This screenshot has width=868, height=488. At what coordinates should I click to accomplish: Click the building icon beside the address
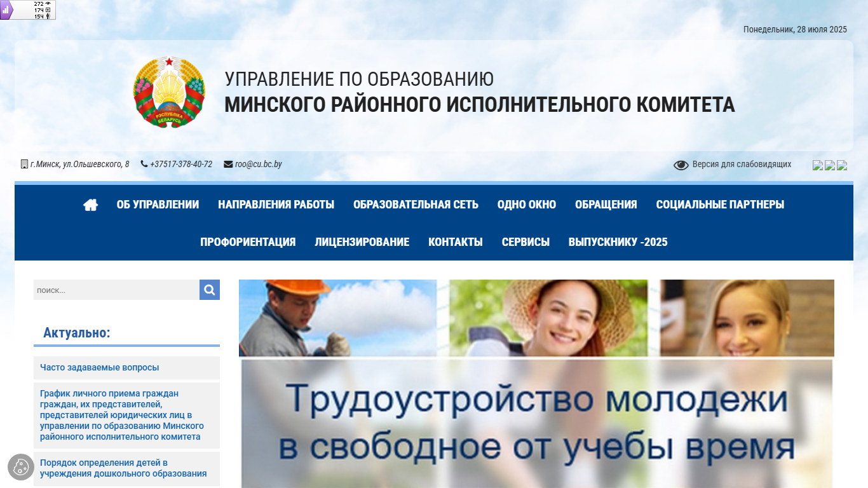tap(25, 164)
